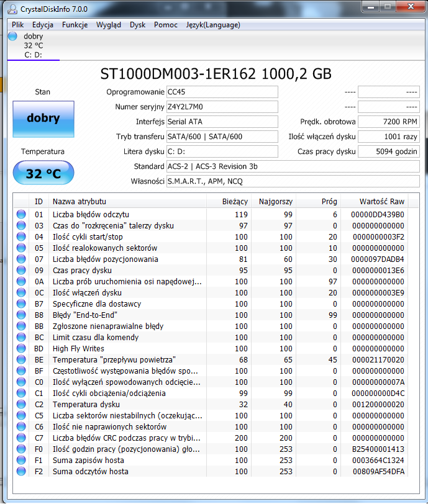Open the Wygląd menu
Screen dimensions: 428x504
[x=109, y=25]
